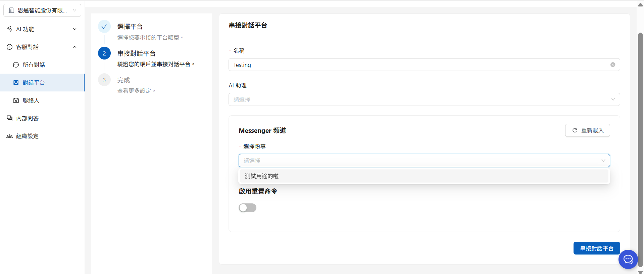Click the AI 功能 sparkle icon

(10, 29)
